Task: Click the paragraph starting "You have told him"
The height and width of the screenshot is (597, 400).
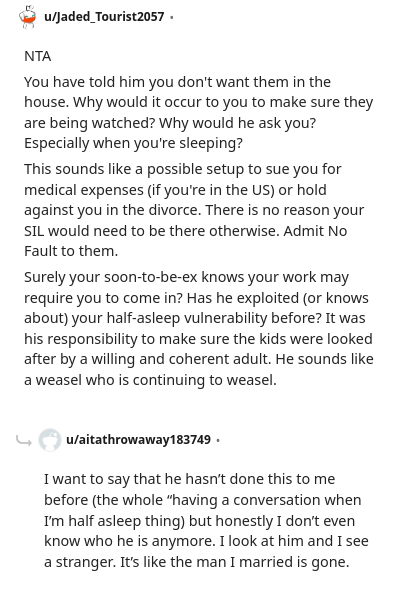Action: (x=198, y=113)
